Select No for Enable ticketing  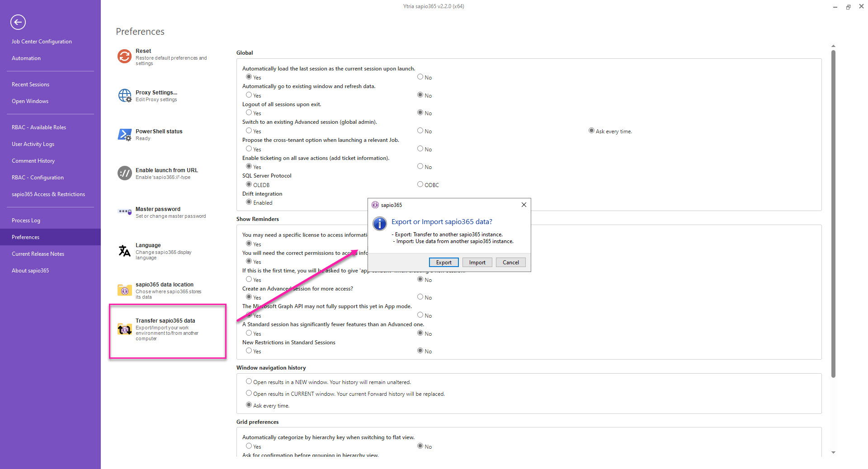420,167
